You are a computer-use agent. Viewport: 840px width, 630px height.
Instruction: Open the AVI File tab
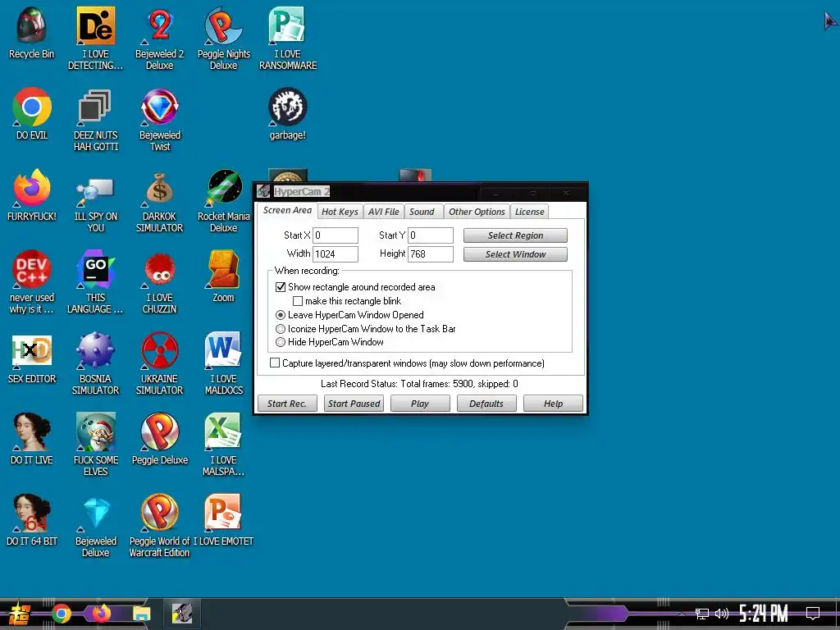384,212
